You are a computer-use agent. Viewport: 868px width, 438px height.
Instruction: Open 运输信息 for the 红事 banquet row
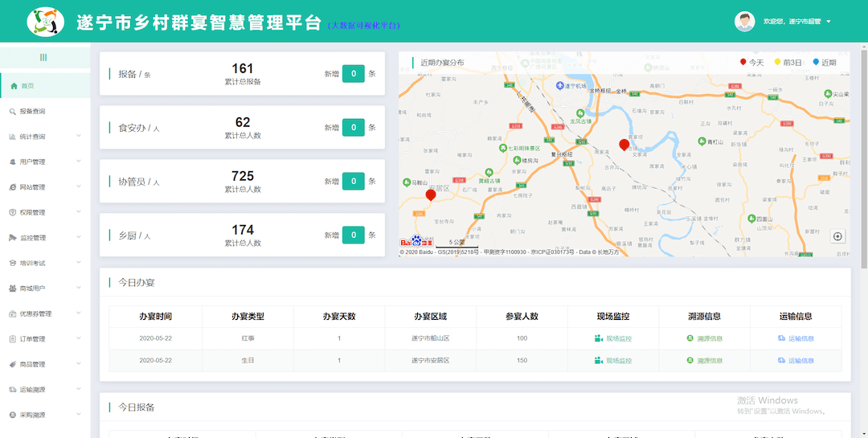796,338
